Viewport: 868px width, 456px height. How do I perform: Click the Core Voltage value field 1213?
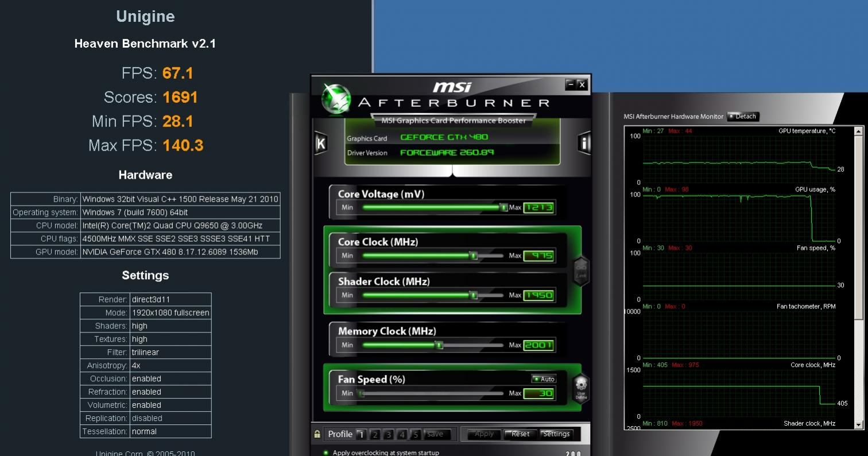coord(539,207)
